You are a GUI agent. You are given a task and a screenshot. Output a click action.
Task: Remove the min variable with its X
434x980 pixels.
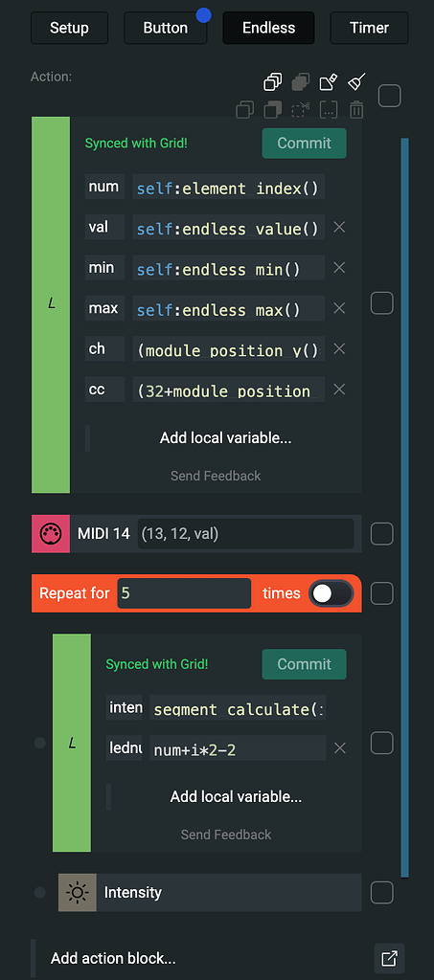pos(339,268)
